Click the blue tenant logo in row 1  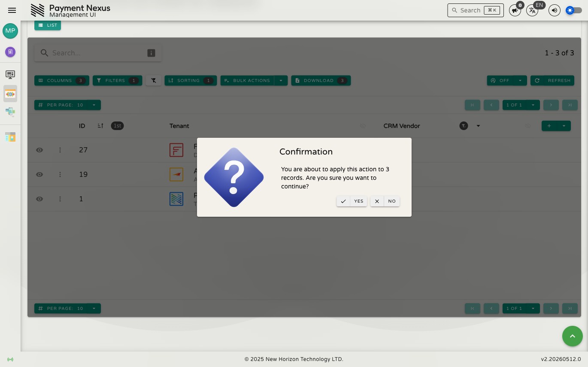pos(176,199)
